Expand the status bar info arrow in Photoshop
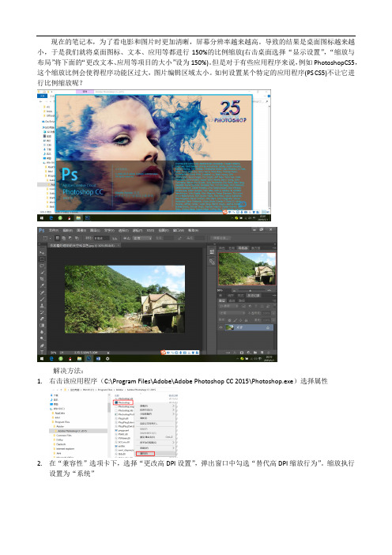 [108, 353]
